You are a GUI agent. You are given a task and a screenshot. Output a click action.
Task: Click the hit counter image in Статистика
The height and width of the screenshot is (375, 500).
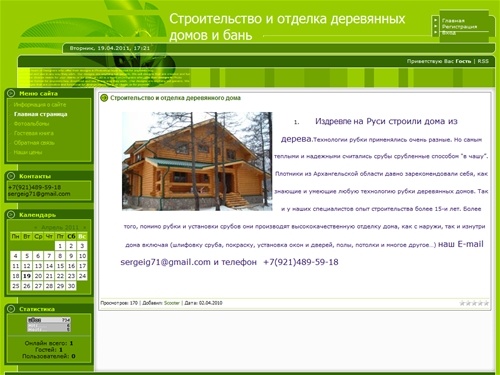(49, 324)
